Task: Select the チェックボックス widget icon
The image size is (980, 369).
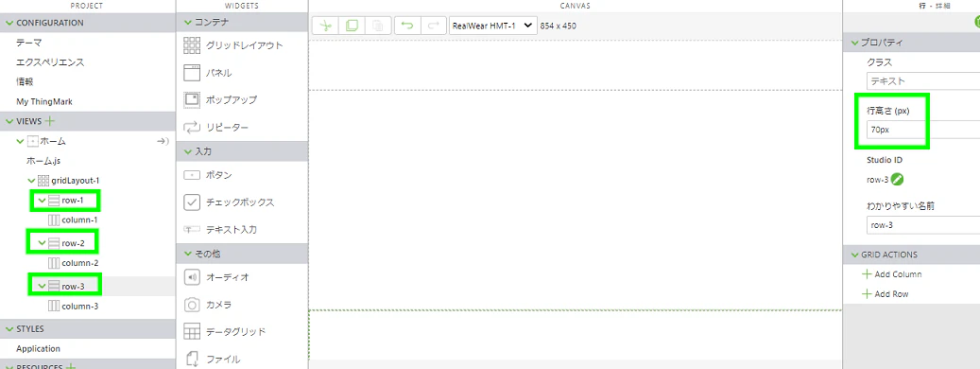Action: click(x=191, y=202)
